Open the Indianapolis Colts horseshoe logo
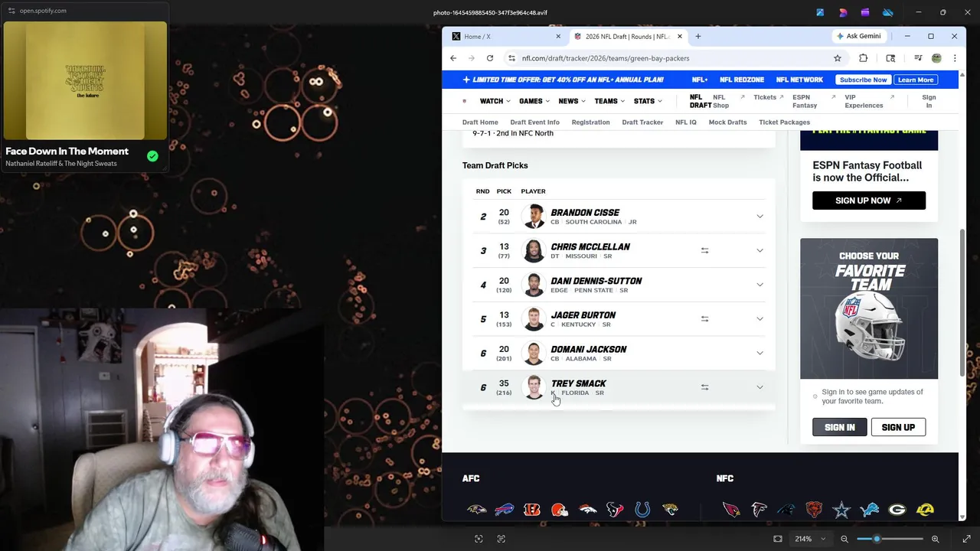The height and width of the screenshot is (551, 980). coord(642,510)
